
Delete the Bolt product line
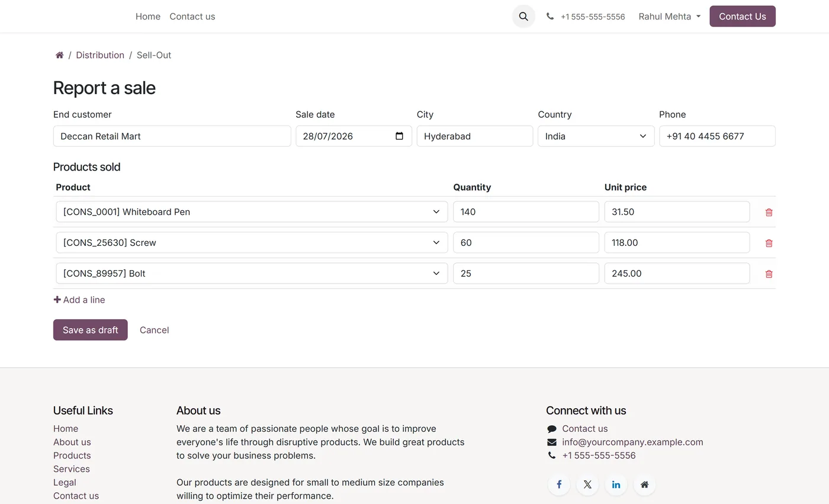tap(769, 274)
